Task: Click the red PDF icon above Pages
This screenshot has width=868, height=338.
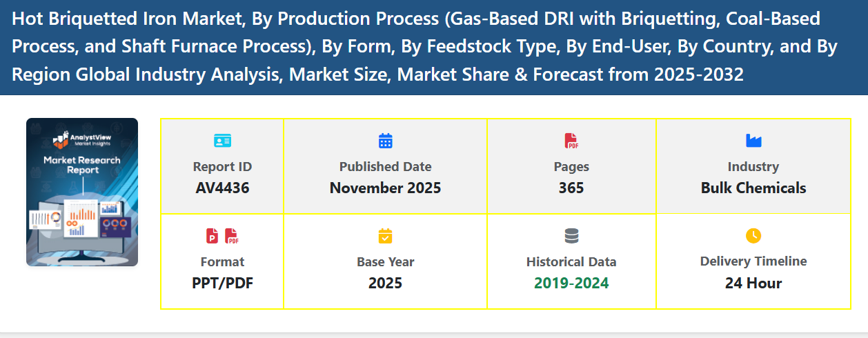Action: [x=571, y=141]
